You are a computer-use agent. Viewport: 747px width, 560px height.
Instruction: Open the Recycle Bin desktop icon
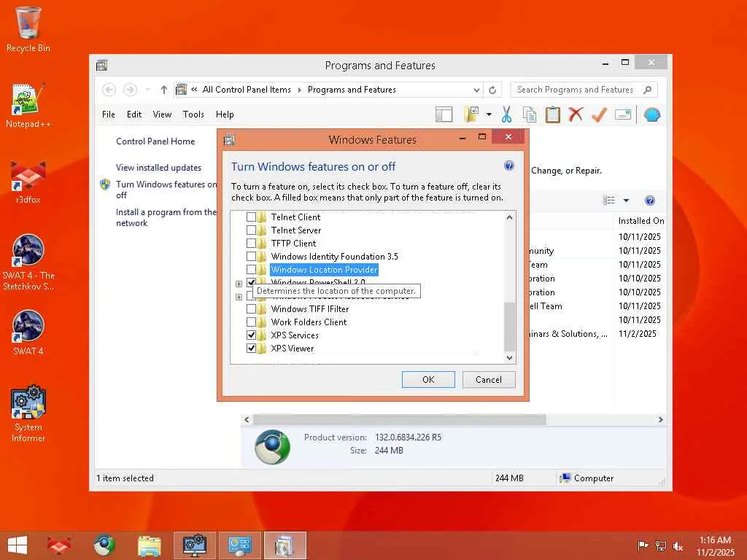click(28, 29)
